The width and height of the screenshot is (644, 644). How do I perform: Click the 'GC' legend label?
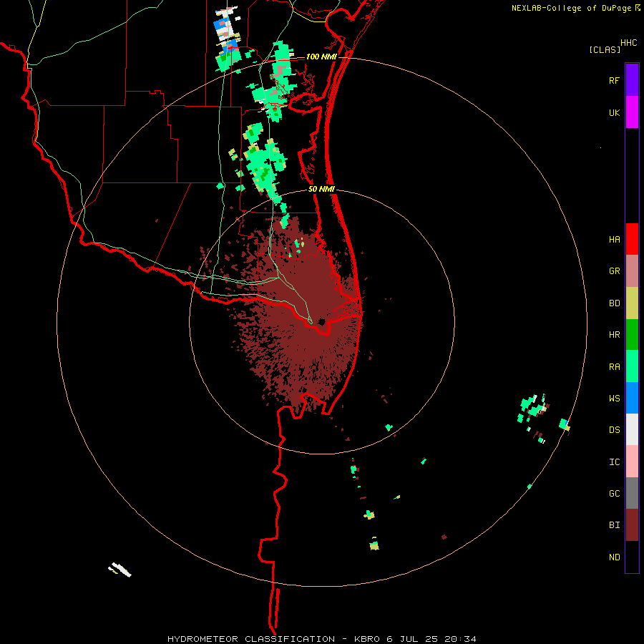(x=614, y=494)
